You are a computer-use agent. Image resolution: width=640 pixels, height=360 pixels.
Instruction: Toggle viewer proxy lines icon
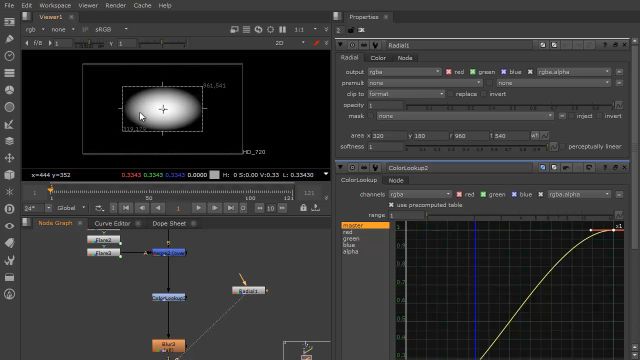247,29
